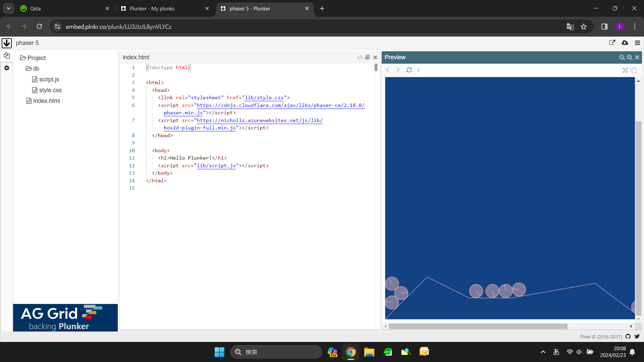
Task: Click the preview horizontal scrollbar
Action: coord(478,326)
